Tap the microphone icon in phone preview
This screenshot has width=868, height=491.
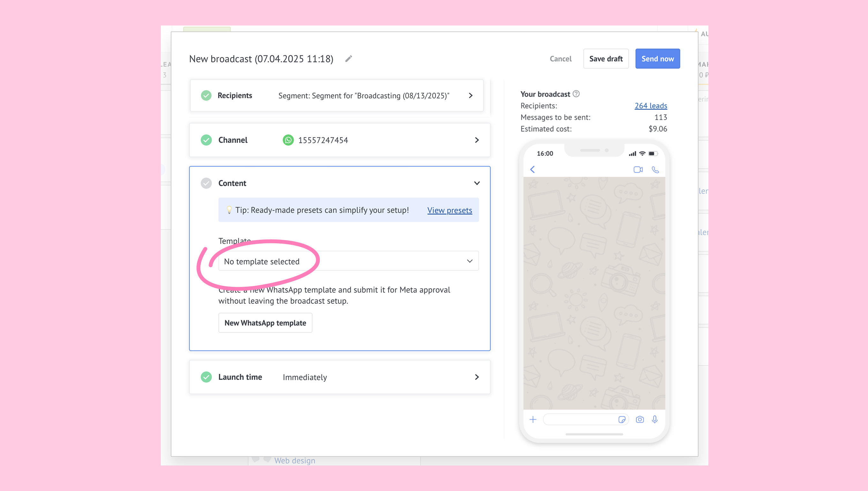click(x=655, y=420)
